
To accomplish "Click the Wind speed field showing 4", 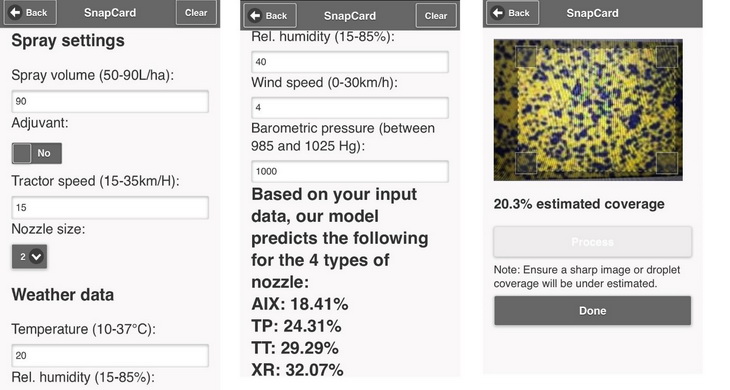I will click(350, 108).
